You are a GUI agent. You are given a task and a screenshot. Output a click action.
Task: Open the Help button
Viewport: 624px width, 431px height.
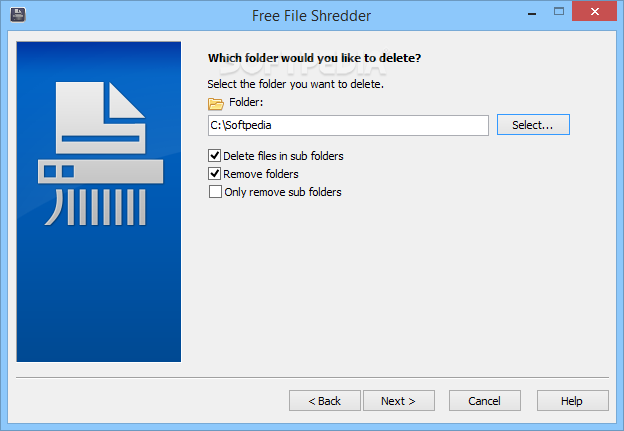573,401
